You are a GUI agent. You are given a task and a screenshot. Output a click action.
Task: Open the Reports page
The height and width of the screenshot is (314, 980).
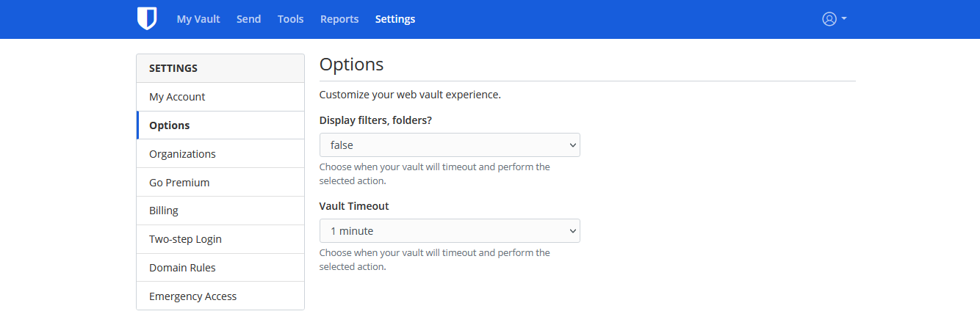[339, 19]
